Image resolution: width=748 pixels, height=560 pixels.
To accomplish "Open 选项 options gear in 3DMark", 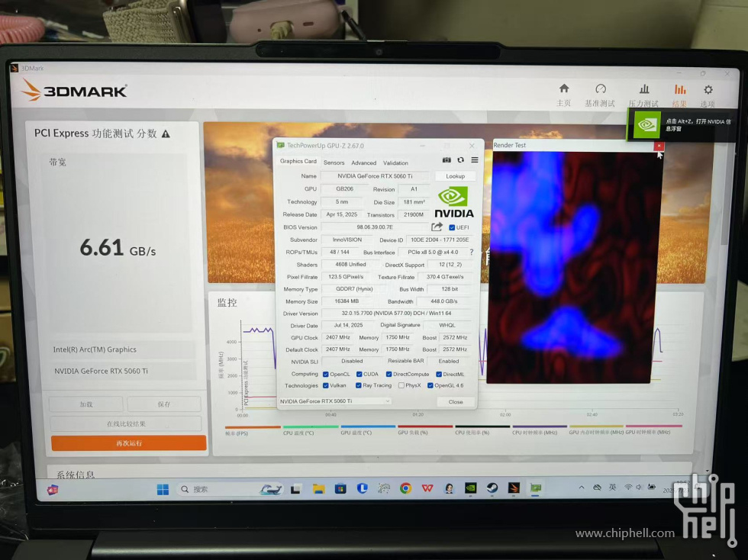I will point(708,95).
